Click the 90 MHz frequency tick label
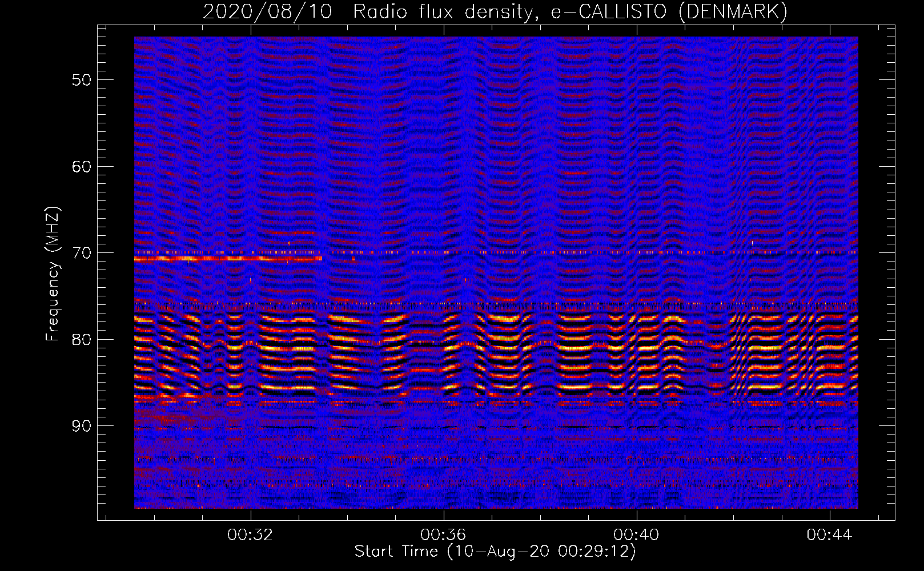The width and height of the screenshot is (924, 571). click(x=82, y=426)
